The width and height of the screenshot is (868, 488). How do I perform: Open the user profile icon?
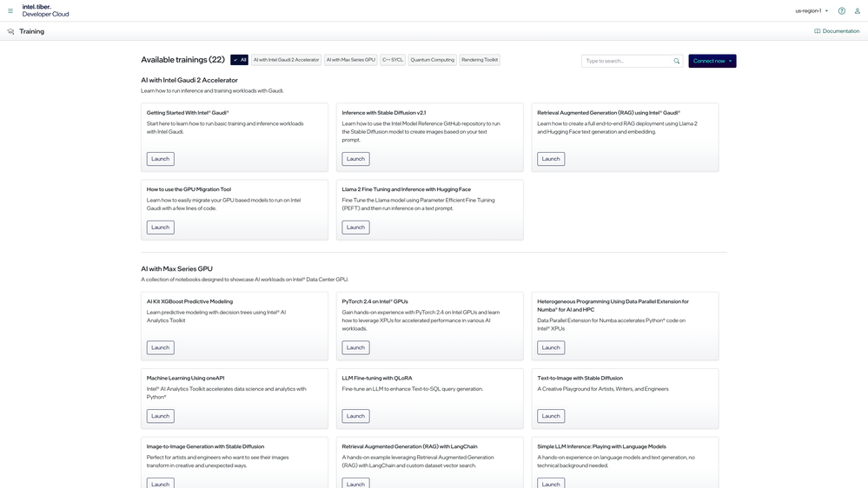pyautogui.click(x=858, y=11)
